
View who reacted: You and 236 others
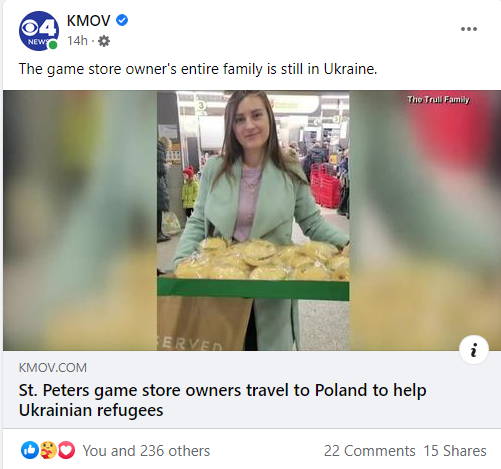click(x=146, y=451)
